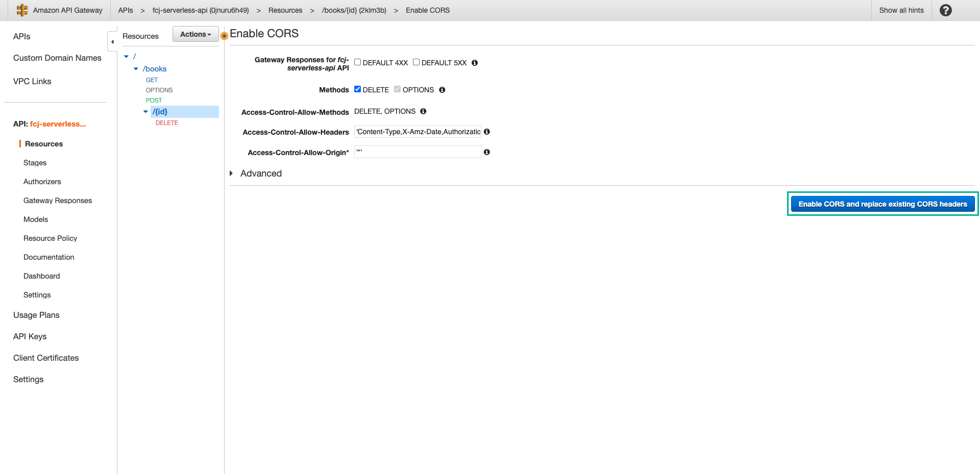
Task: Collapse the root / resource tree arrow
Action: click(126, 56)
